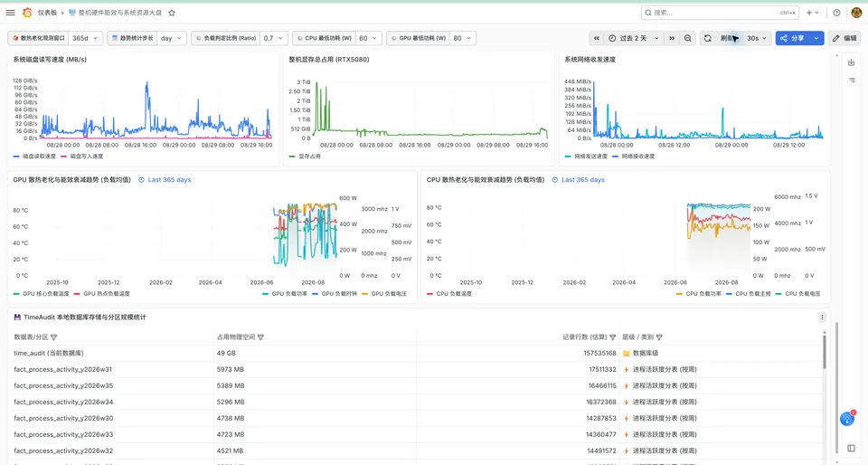Screen dimensions: 868x465
Task: Open the 趋势统计步长 day dropdown
Action: coord(172,38)
